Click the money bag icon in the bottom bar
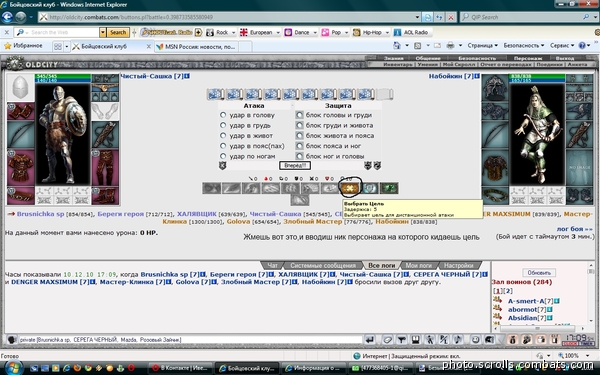This screenshot has height=375, width=600. pyautogui.click(x=513, y=339)
